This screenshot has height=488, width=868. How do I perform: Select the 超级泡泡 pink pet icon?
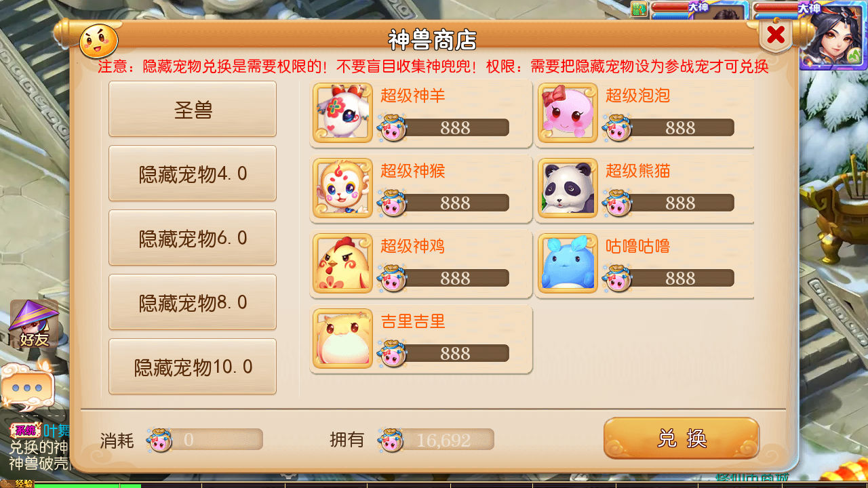(568, 113)
